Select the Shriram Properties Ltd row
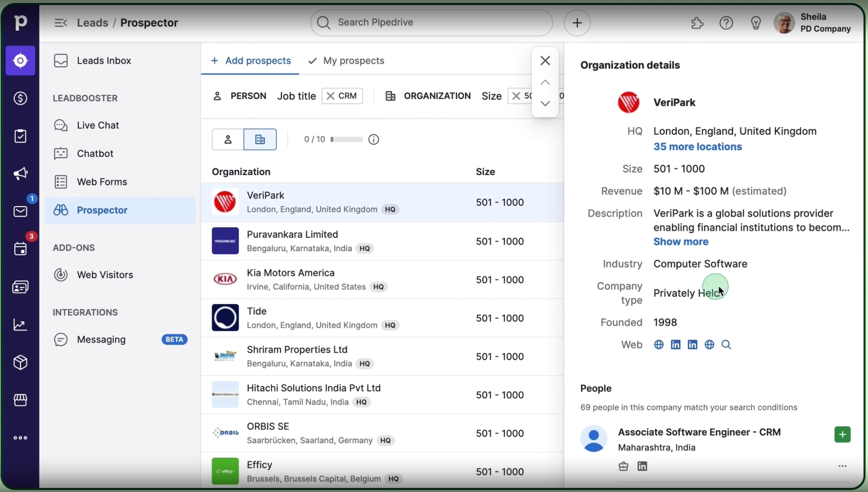This screenshot has height=492, width=868. pyautogui.click(x=383, y=357)
